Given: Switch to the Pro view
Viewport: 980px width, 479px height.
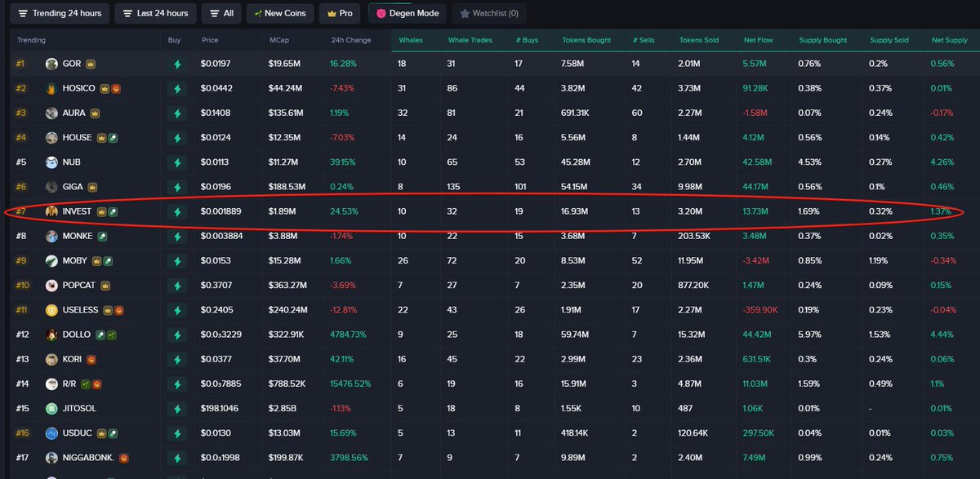Looking at the screenshot, I should (x=339, y=13).
